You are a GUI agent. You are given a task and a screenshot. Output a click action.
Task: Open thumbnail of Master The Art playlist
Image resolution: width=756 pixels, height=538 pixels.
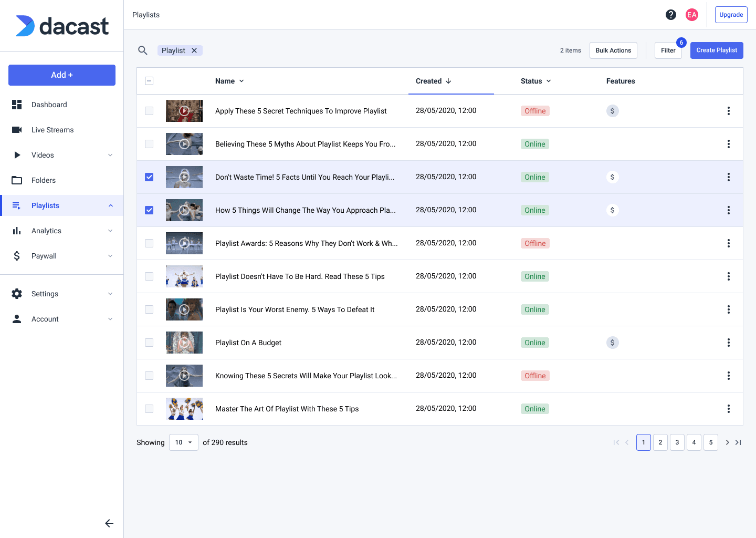click(184, 409)
